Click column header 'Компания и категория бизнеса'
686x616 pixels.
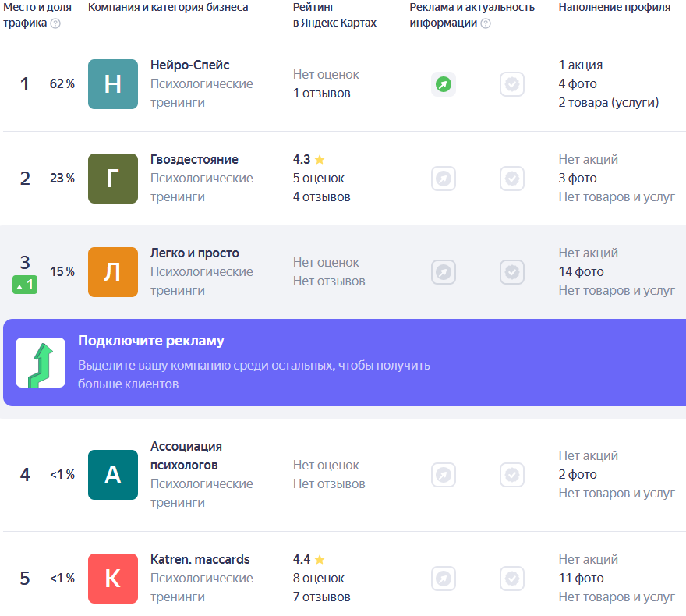(x=168, y=8)
